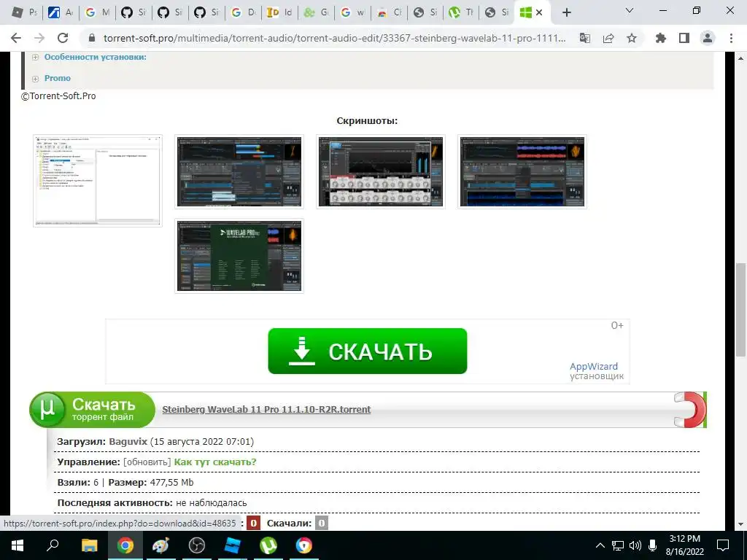Switch to the 'Ps' tab

click(x=24, y=13)
